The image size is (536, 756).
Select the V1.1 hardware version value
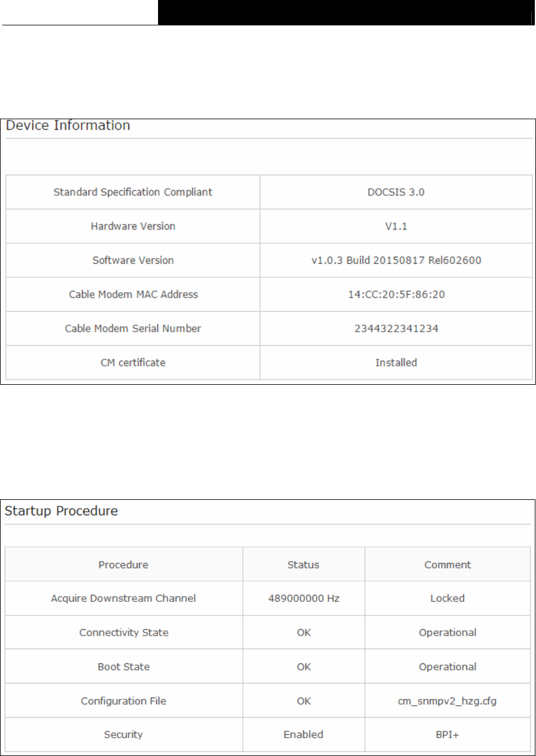(x=396, y=226)
